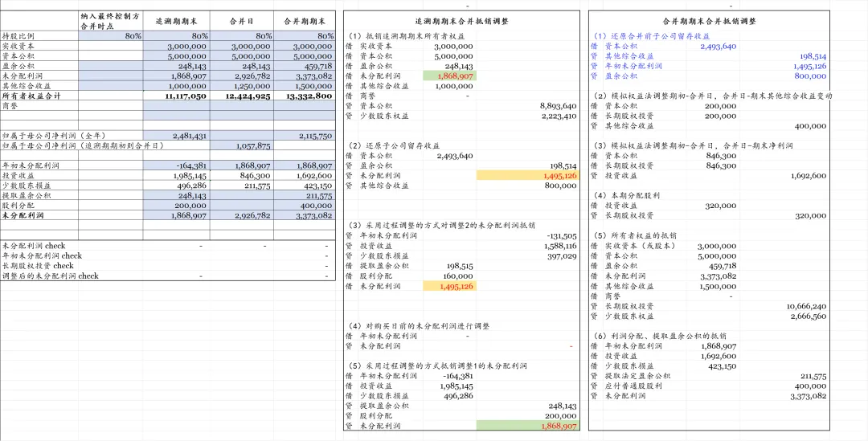
Task: Select the header cell 纳入最终控制方合并时点
Action: click(x=111, y=20)
